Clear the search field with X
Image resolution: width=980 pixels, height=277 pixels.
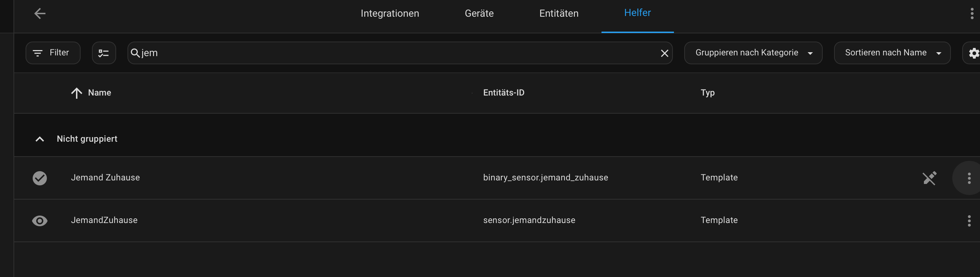(664, 53)
